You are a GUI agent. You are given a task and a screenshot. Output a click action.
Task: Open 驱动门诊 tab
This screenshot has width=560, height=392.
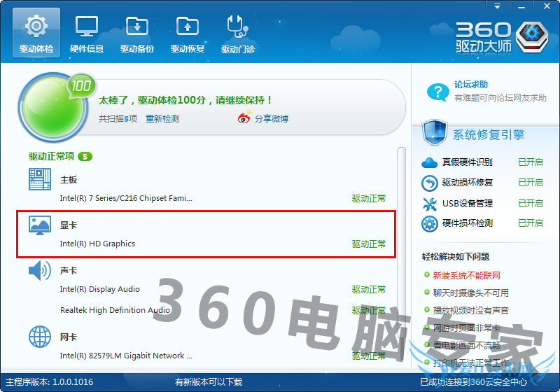(238, 33)
